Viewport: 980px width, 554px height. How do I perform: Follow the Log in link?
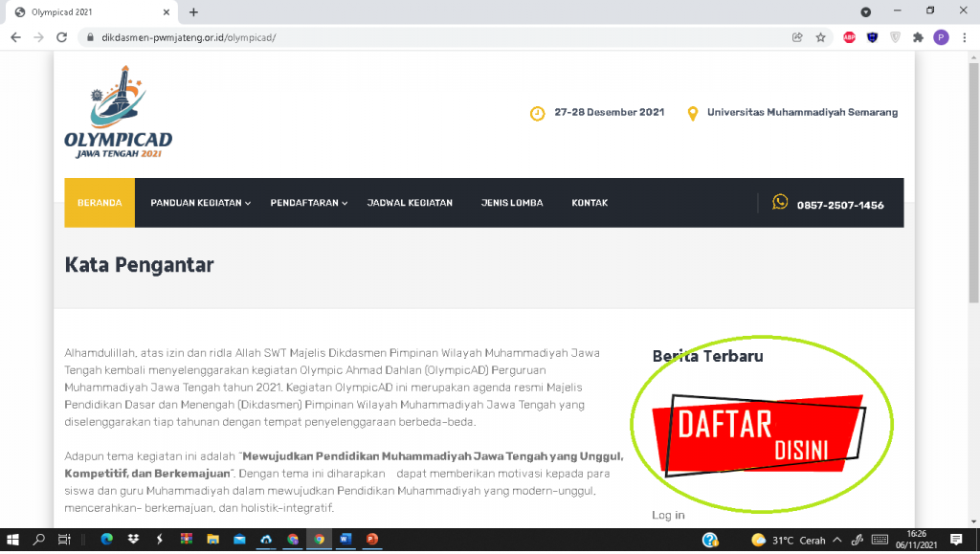(668, 516)
